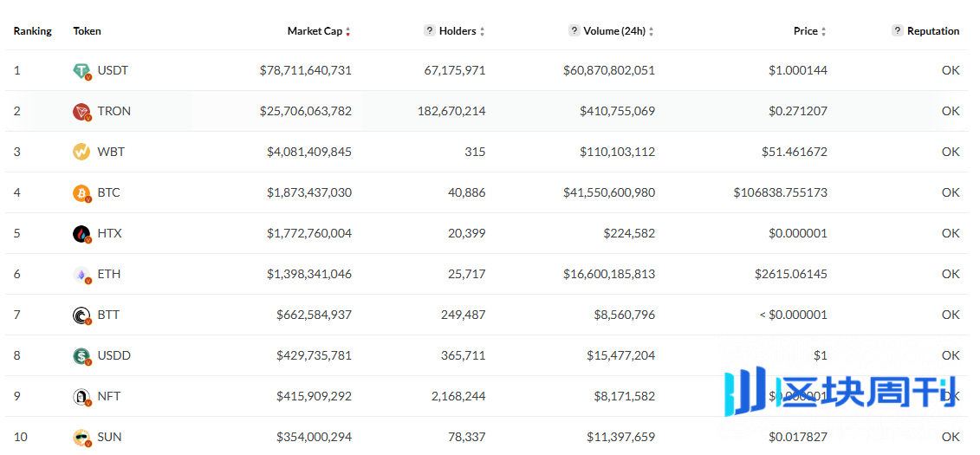Select USDD volume $15,477,204

(x=621, y=355)
